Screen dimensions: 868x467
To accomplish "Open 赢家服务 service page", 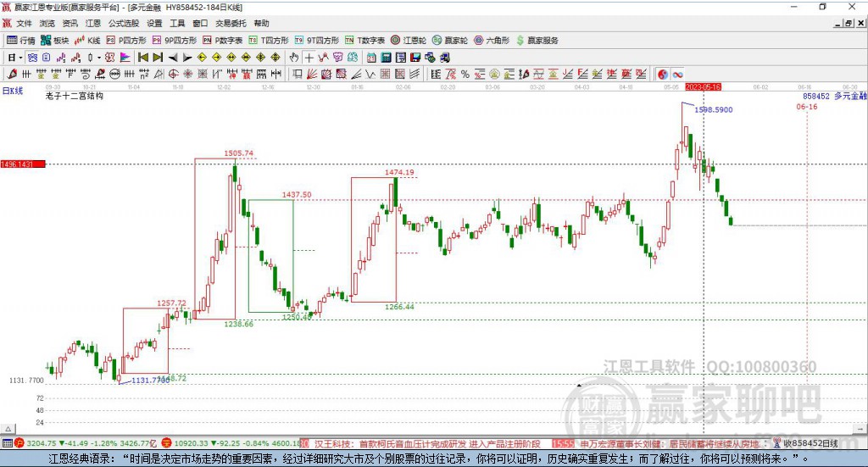I will tap(537, 41).
